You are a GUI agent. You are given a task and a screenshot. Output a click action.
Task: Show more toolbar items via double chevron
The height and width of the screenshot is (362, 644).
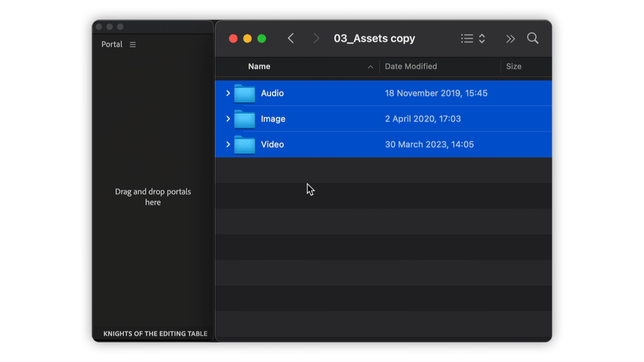511,39
